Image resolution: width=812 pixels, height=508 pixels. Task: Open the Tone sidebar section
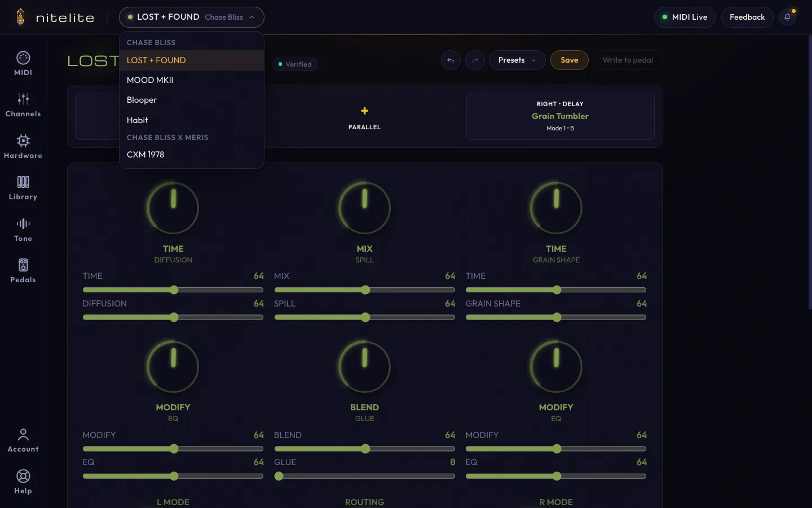pyautogui.click(x=23, y=230)
